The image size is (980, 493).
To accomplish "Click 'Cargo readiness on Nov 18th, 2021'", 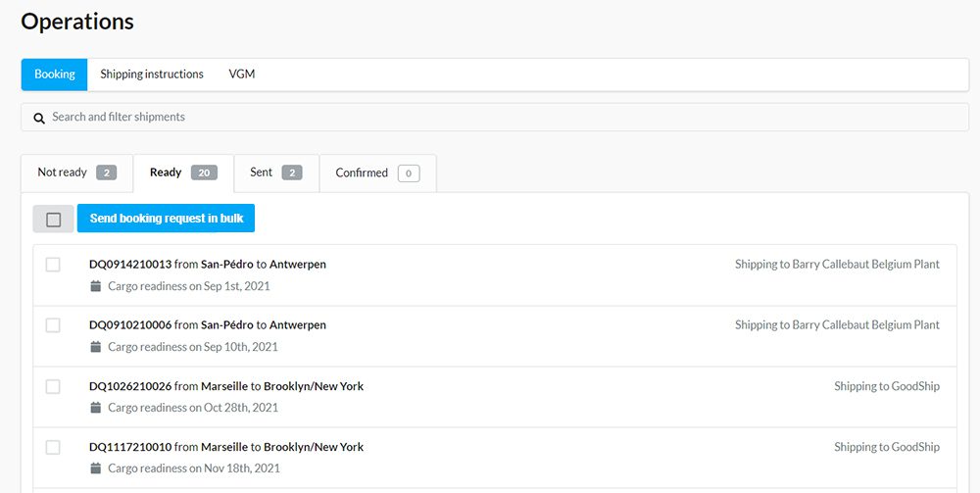I will point(194,468).
